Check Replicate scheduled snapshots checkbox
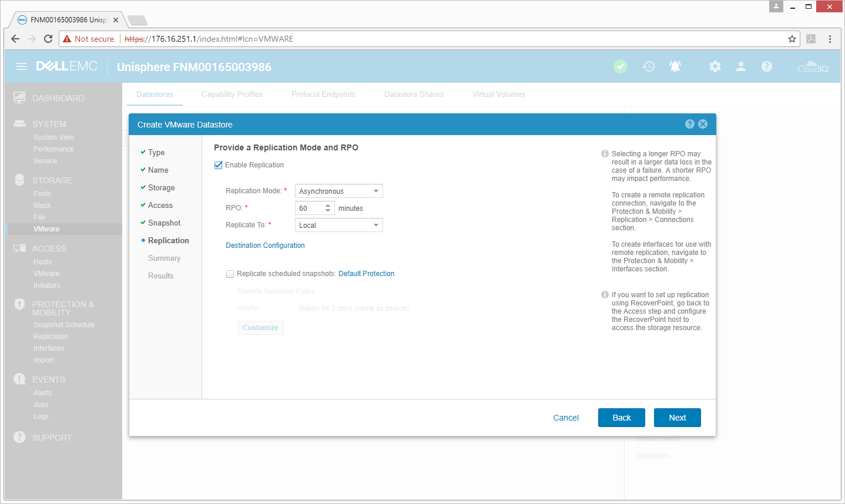 (x=230, y=274)
